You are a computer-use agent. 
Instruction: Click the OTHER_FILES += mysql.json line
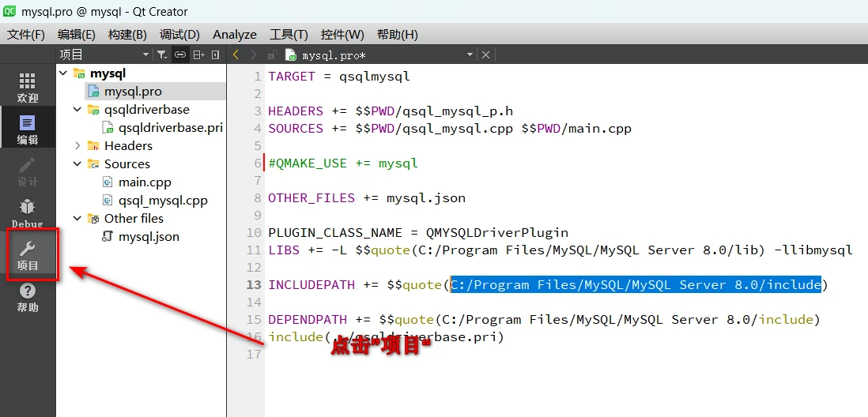click(x=367, y=198)
